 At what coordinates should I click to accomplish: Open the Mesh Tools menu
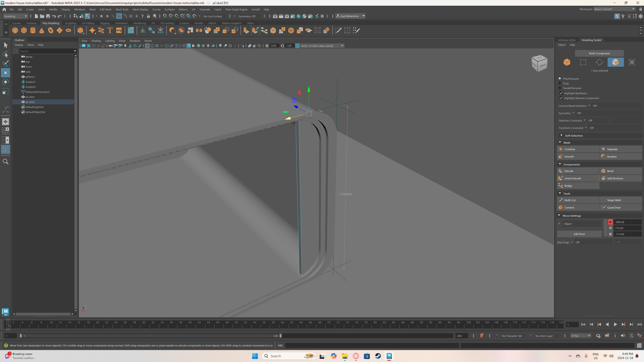click(122, 10)
